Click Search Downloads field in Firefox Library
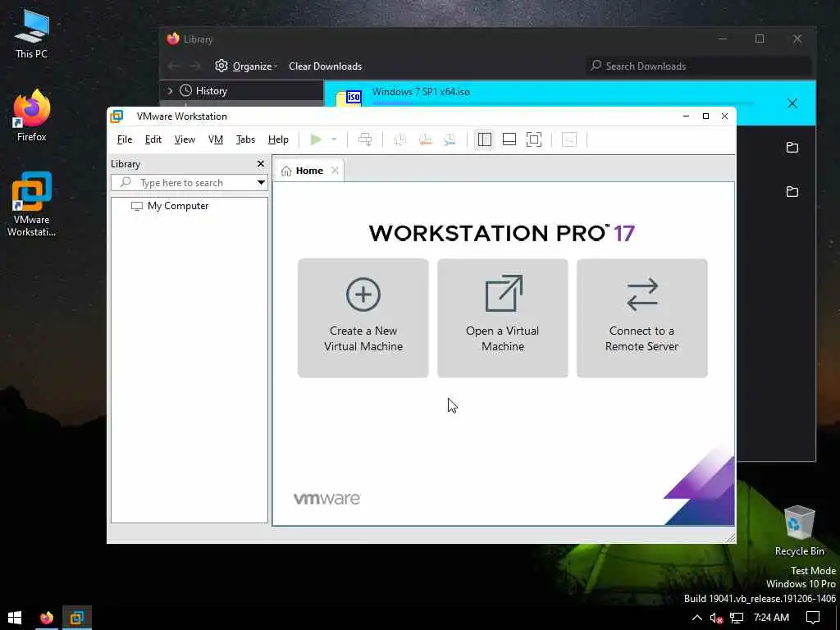The width and height of the screenshot is (840, 630). point(699,66)
